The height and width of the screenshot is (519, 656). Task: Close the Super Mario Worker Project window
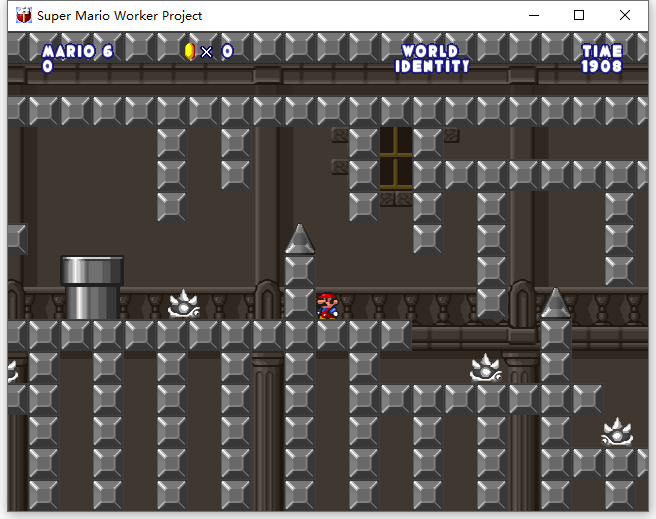pos(625,15)
